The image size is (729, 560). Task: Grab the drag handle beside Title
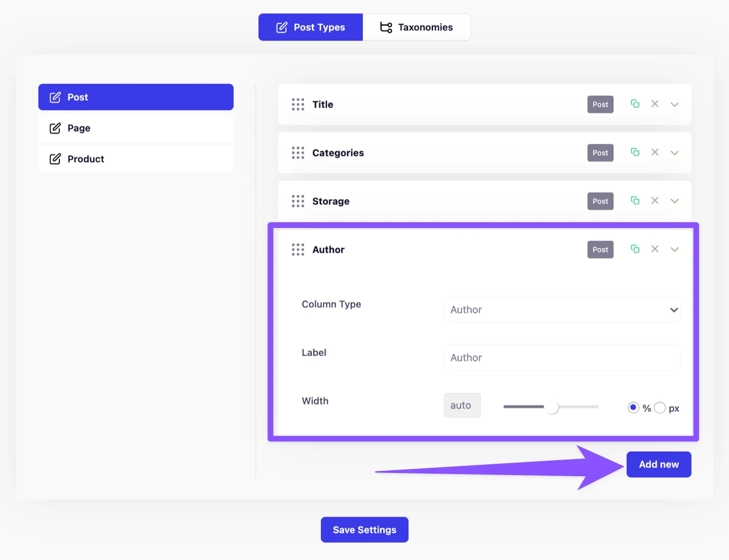[x=298, y=104]
